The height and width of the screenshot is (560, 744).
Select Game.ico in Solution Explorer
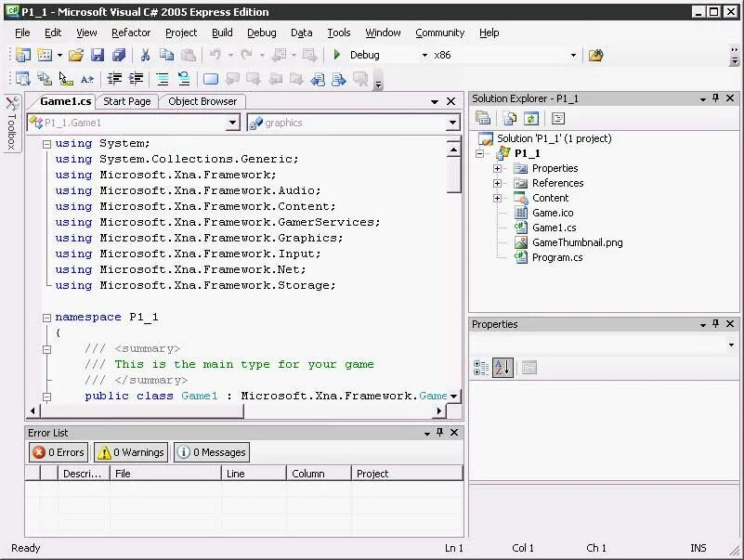pos(553,213)
